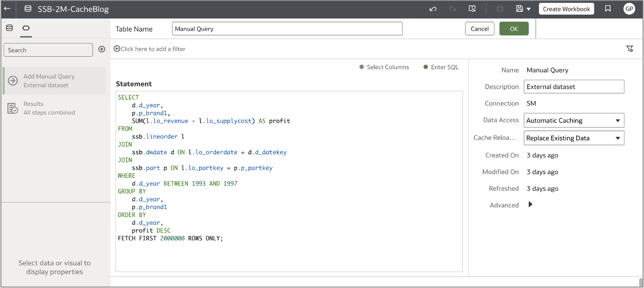644x288 pixels.
Task: Open the filter icon on the right
Action: point(630,49)
